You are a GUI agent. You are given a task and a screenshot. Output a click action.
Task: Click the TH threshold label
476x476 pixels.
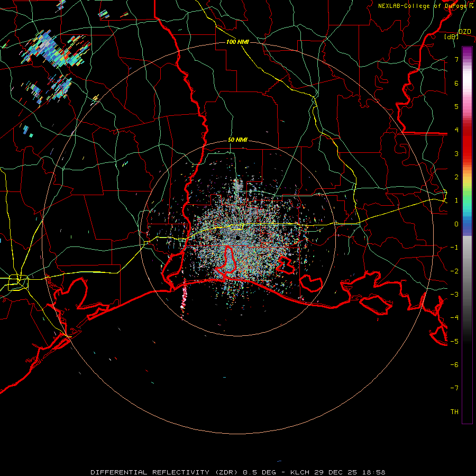point(454,412)
